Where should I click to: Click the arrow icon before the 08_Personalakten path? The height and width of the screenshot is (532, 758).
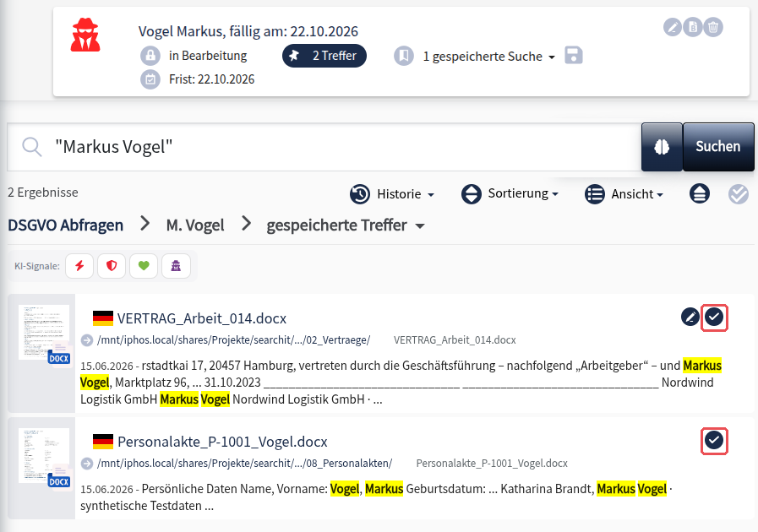87,464
